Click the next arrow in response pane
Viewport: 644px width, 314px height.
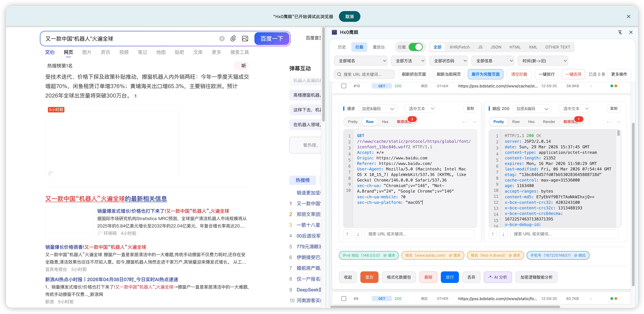coord(618,122)
